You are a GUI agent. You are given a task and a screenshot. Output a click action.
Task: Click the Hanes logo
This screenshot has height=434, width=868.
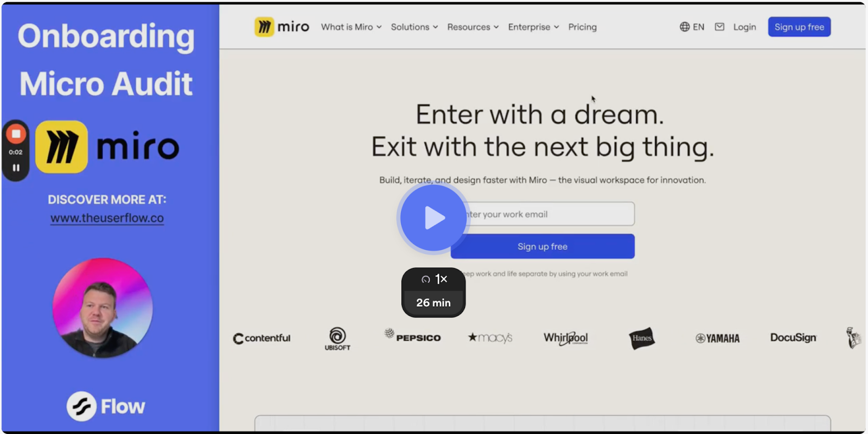click(642, 338)
